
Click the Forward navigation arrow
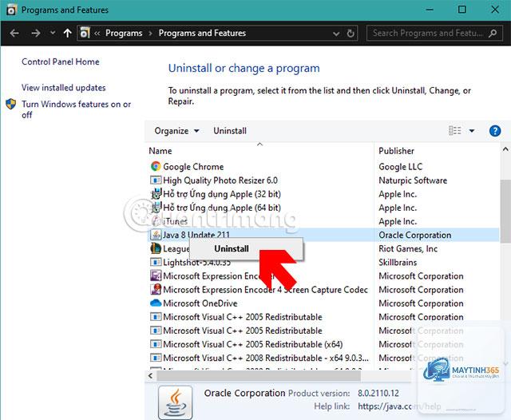coord(35,34)
